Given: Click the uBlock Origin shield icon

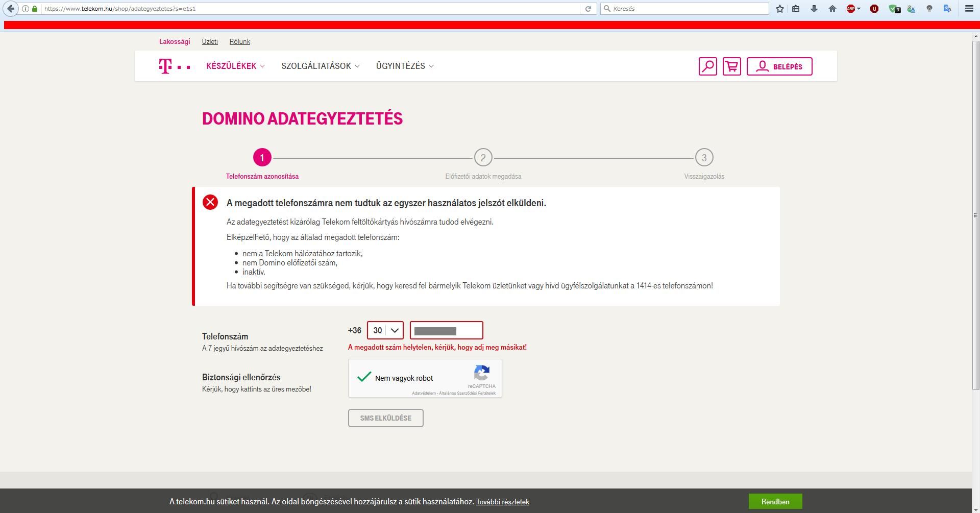Looking at the screenshot, I should coord(874,9).
